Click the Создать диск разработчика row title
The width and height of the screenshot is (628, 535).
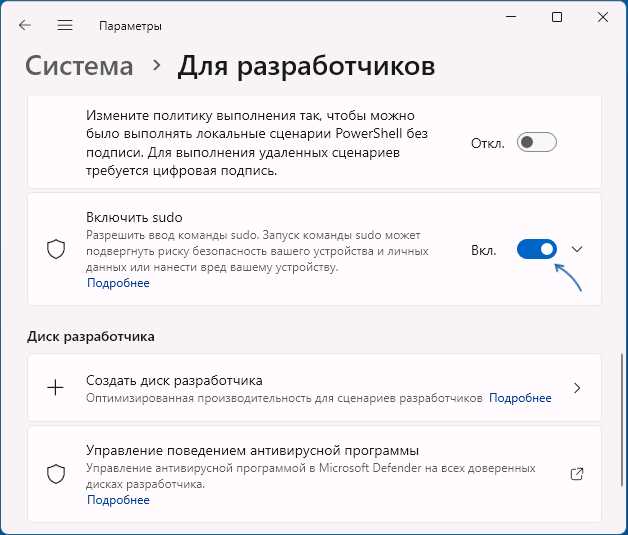click(x=174, y=380)
